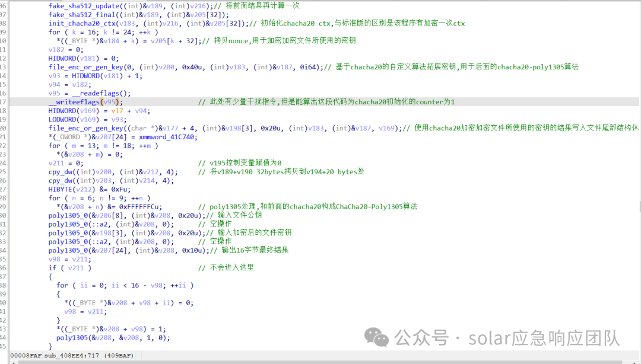Click poly1305_0 call with &v207[24]
Image resolution: width=641 pixels, height=364 pixels.
pyautogui.click(x=129, y=250)
